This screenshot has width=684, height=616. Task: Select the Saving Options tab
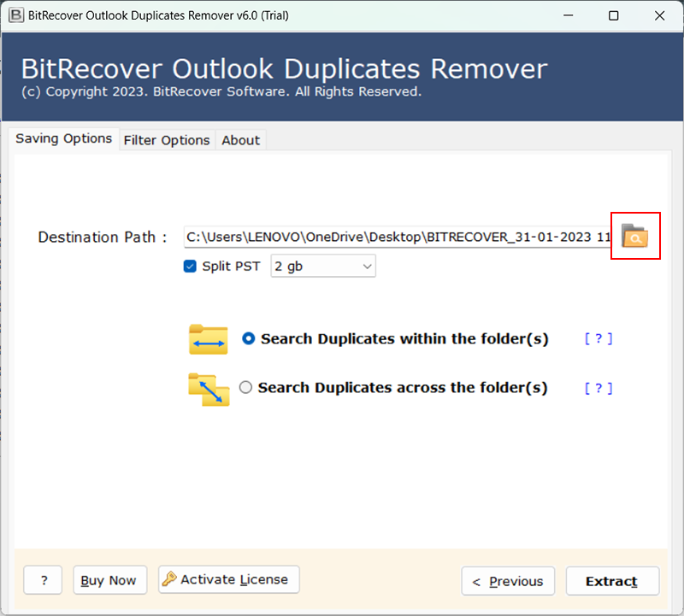[x=64, y=138]
